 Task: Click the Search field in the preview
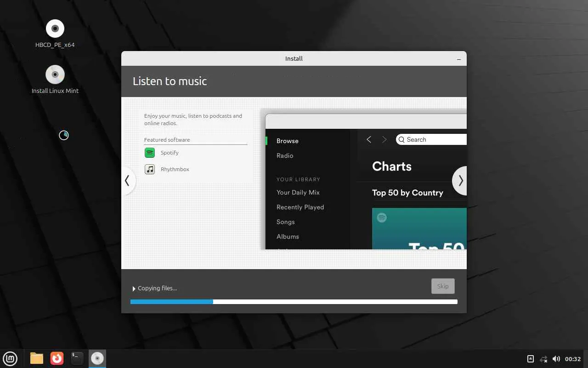431,139
